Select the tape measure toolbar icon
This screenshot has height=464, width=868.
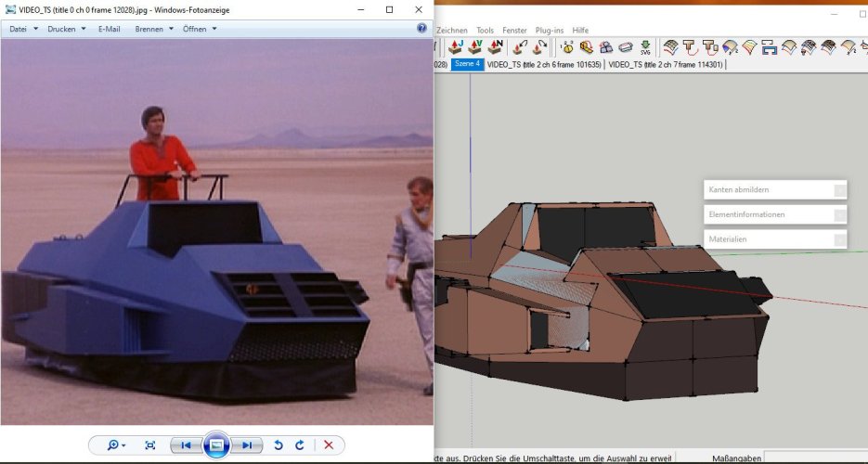[586, 47]
